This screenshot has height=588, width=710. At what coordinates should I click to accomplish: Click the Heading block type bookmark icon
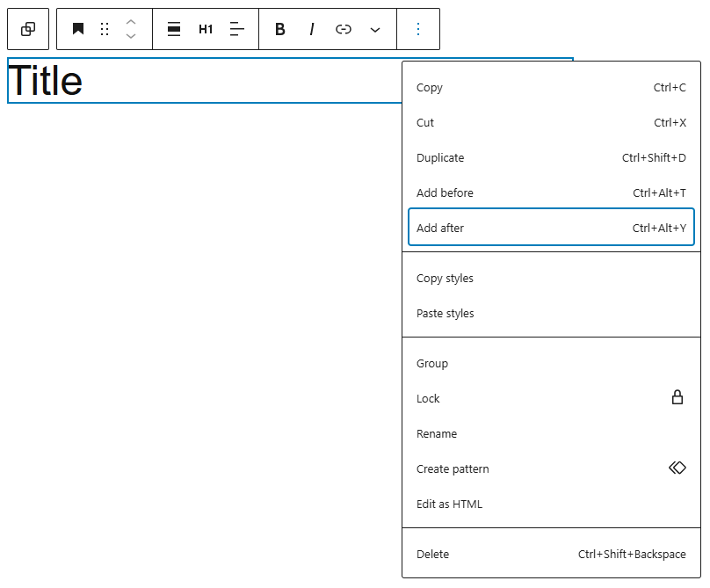(78, 29)
